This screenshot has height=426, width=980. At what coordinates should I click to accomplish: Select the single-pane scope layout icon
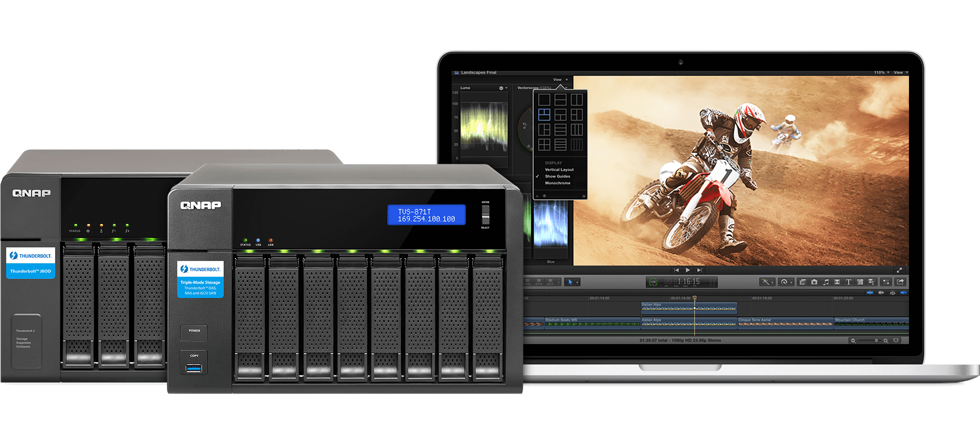point(544,100)
